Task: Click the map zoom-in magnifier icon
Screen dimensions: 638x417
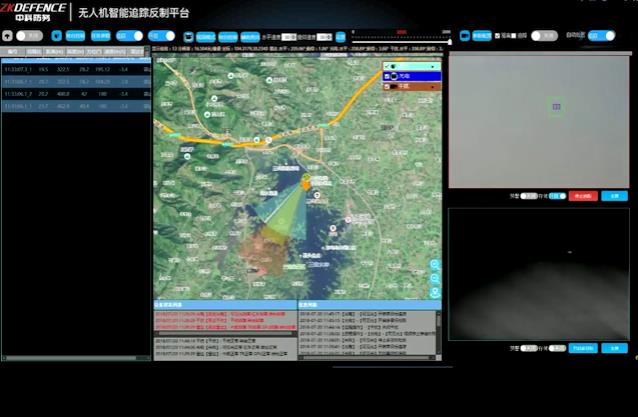Action: 435,265
